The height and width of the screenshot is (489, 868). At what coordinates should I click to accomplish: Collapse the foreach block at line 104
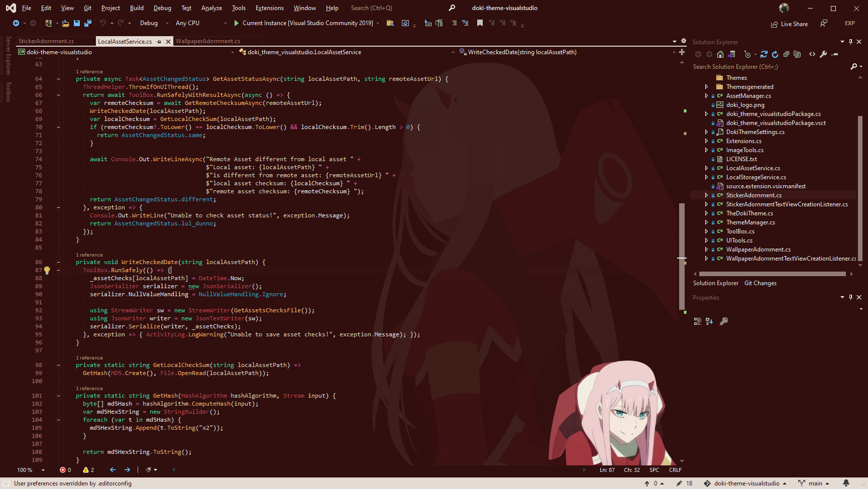[x=59, y=420]
